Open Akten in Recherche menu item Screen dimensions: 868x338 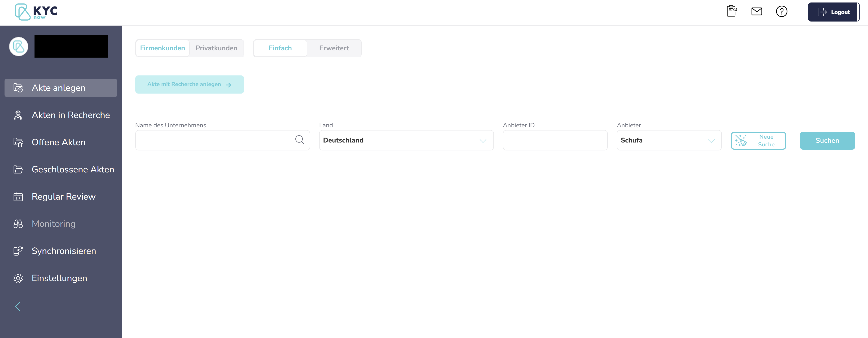point(61,115)
